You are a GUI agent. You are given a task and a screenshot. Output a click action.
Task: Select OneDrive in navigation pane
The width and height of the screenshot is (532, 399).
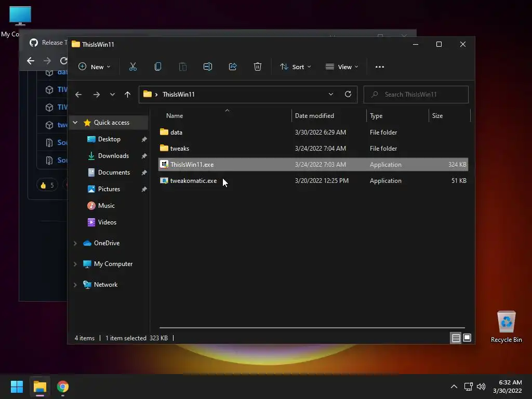[x=107, y=243]
